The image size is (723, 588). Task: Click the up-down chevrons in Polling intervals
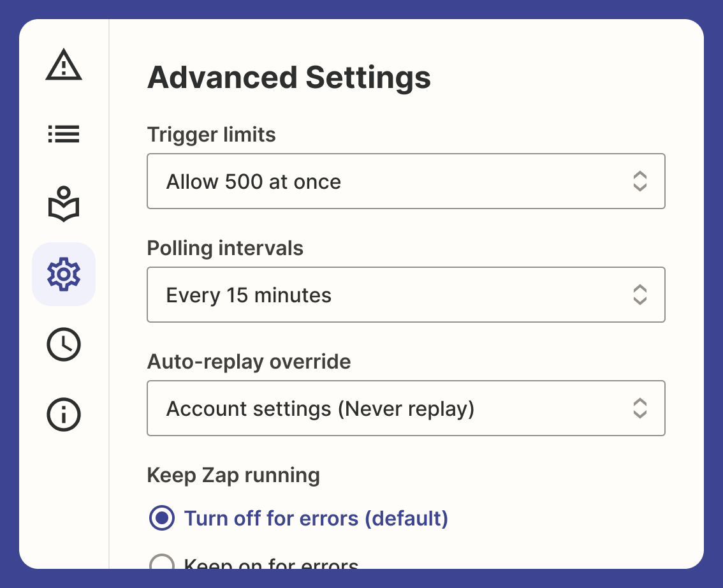click(640, 295)
